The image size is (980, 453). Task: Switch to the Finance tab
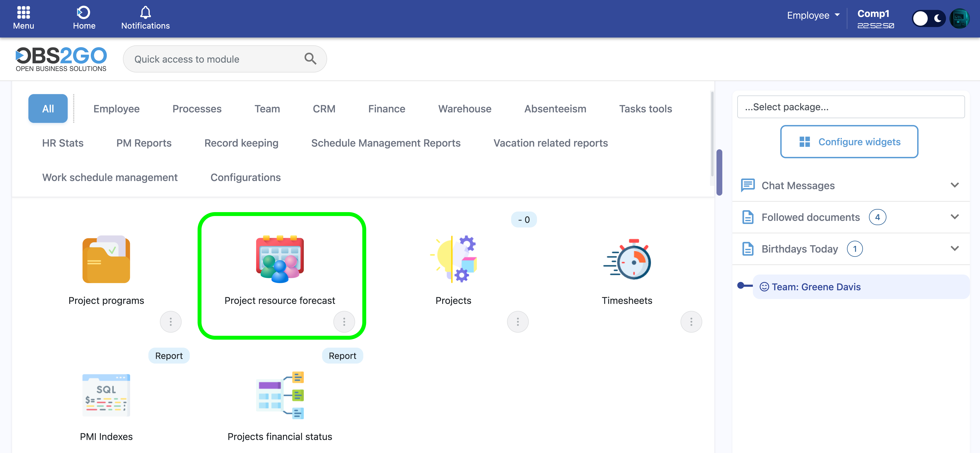click(x=386, y=109)
